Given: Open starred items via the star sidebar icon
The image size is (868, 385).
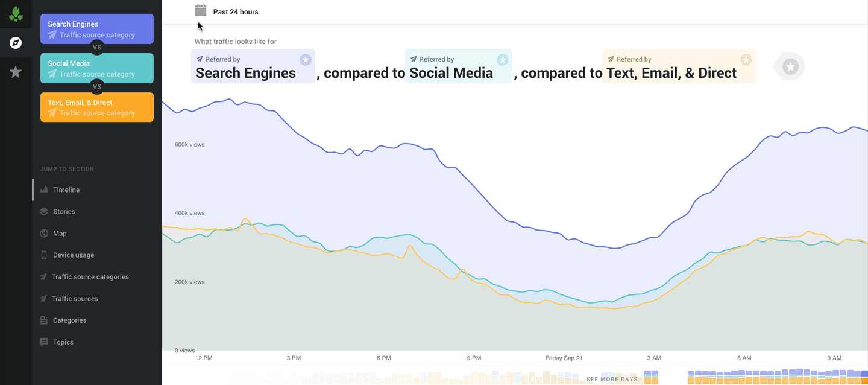Looking at the screenshot, I should point(16,72).
